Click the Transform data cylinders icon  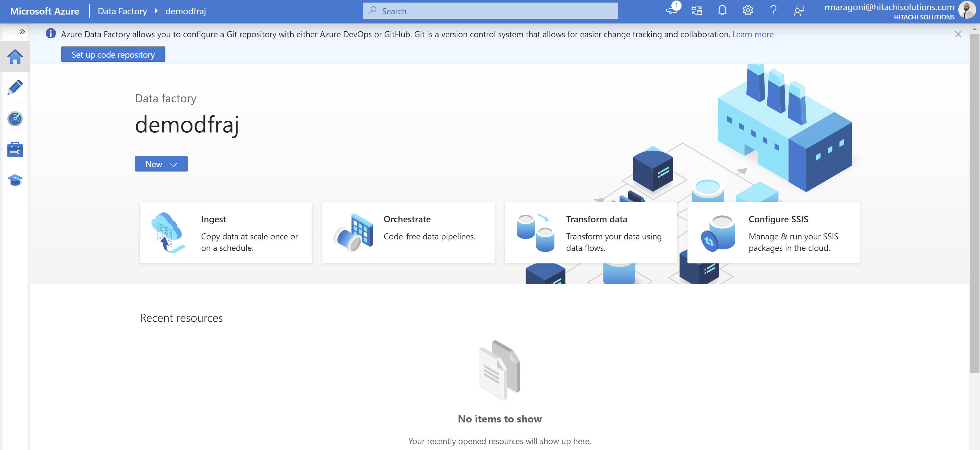tap(535, 233)
